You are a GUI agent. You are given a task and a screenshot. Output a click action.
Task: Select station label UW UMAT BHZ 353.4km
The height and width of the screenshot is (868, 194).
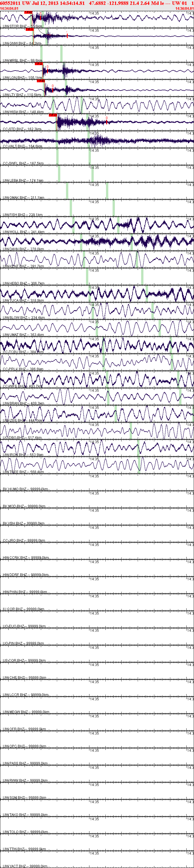(23, 335)
